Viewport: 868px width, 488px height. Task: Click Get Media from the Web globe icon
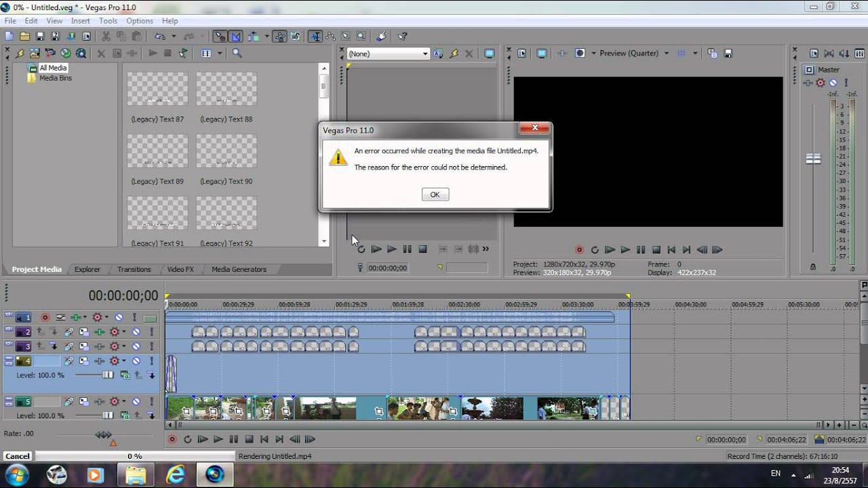(x=66, y=54)
